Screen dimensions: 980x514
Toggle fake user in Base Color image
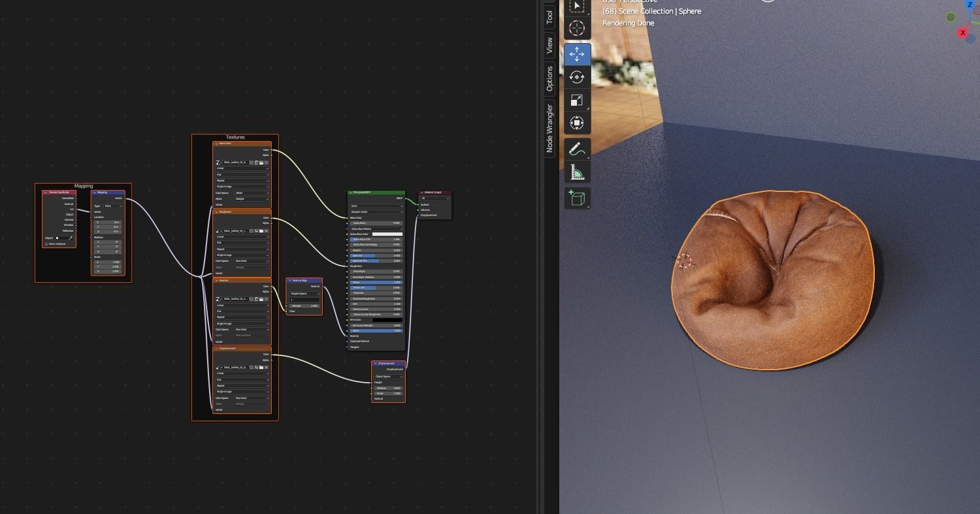click(x=251, y=163)
